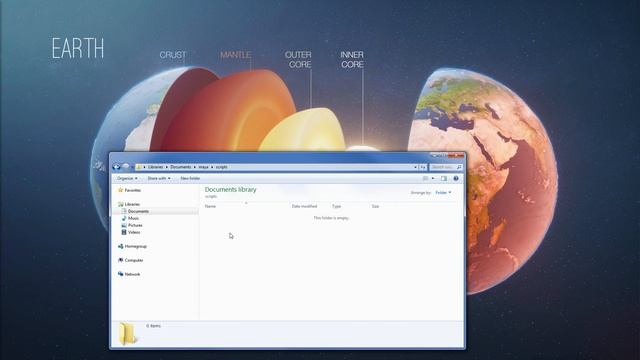Click the large folder icon in details pane
Viewport: 640px width, 360px height.
pyautogui.click(x=127, y=333)
